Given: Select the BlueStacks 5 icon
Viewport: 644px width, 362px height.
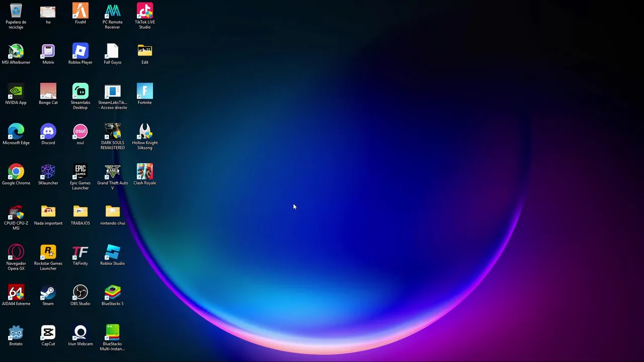Looking at the screenshot, I should click(113, 292).
